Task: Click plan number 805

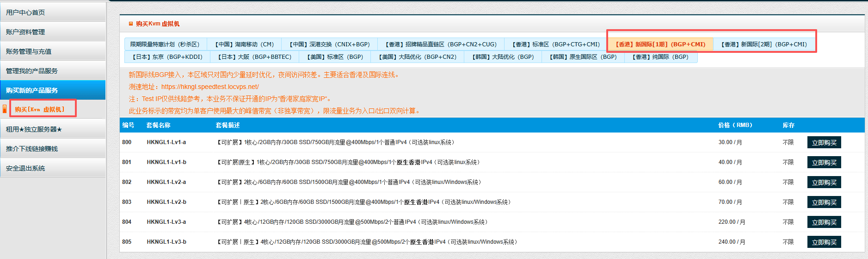Action: (x=127, y=242)
